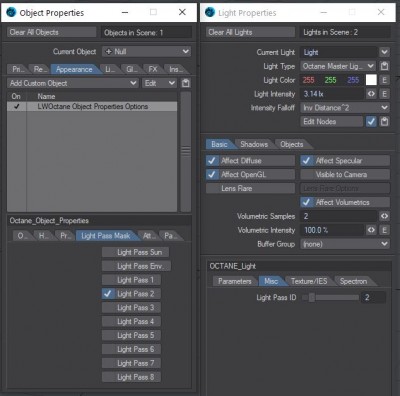Image resolution: width=400 pixels, height=396 pixels.
Task: Click the paste icon beside Light Type
Action: click(384, 66)
